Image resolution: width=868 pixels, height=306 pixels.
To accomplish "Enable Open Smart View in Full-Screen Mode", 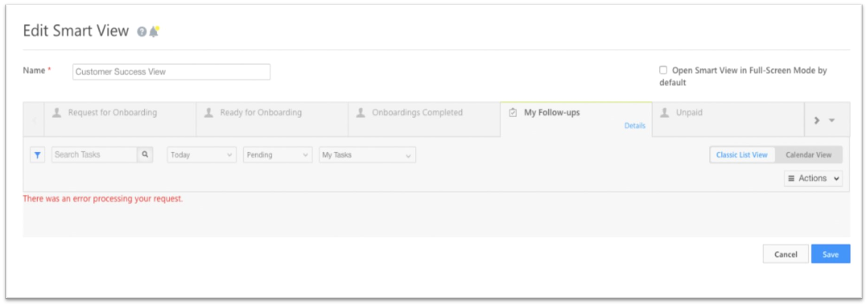I will click(x=663, y=70).
